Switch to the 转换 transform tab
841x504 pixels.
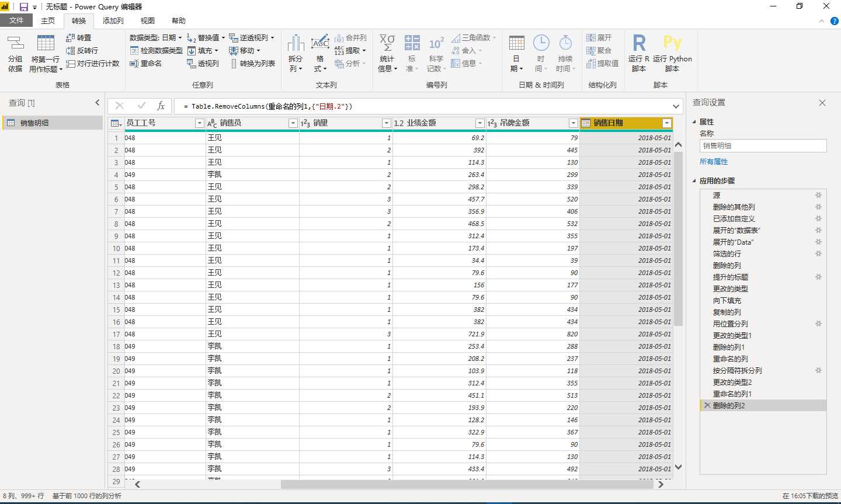pyautogui.click(x=79, y=21)
